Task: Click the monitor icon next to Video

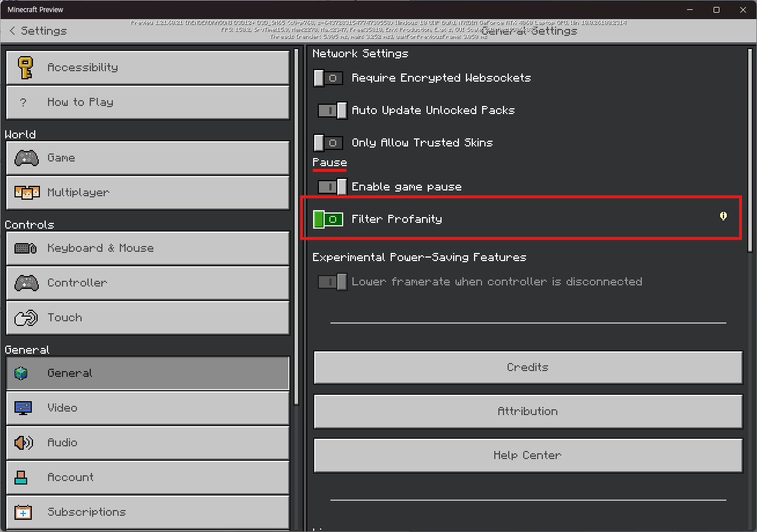Action: click(23, 408)
